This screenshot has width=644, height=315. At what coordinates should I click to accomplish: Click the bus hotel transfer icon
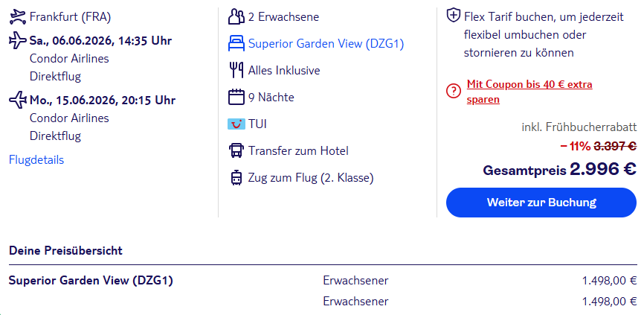[x=236, y=150]
